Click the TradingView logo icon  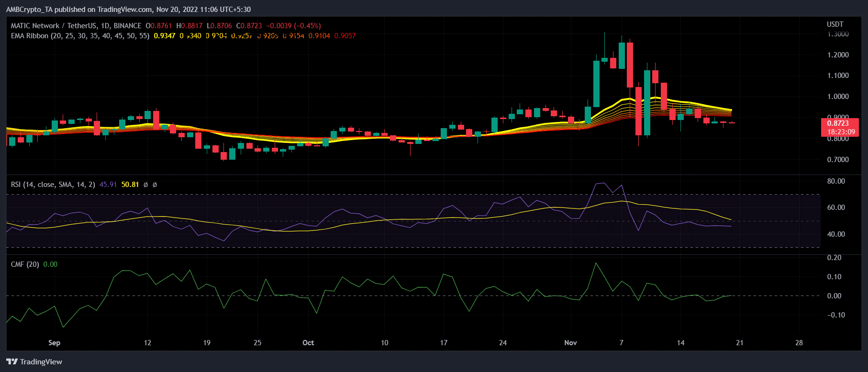[12, 361]
